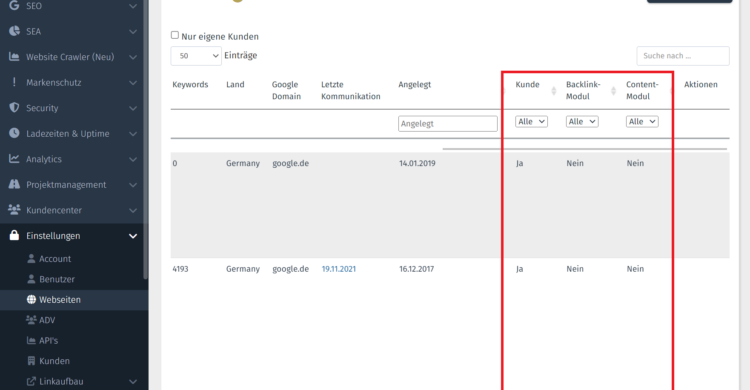This screenshot has width=750, height=390.
Task: Collapse the Einstellungen chevron
Action: pos(133,236)
